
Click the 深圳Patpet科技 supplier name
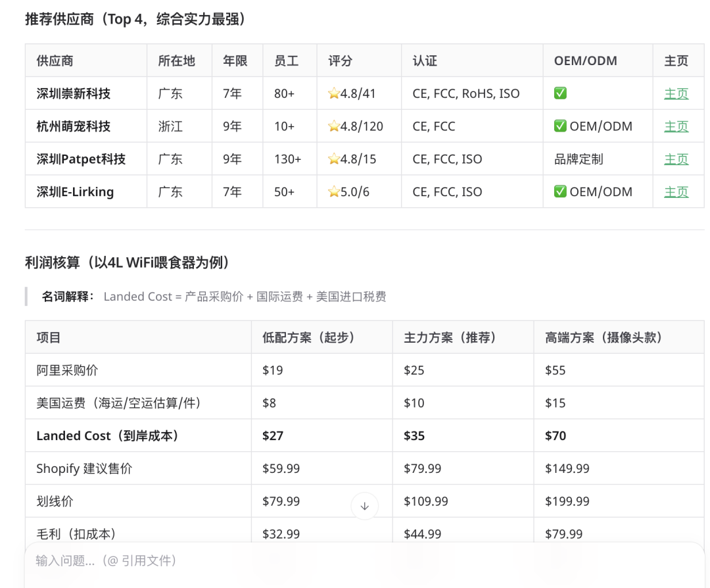81,159
